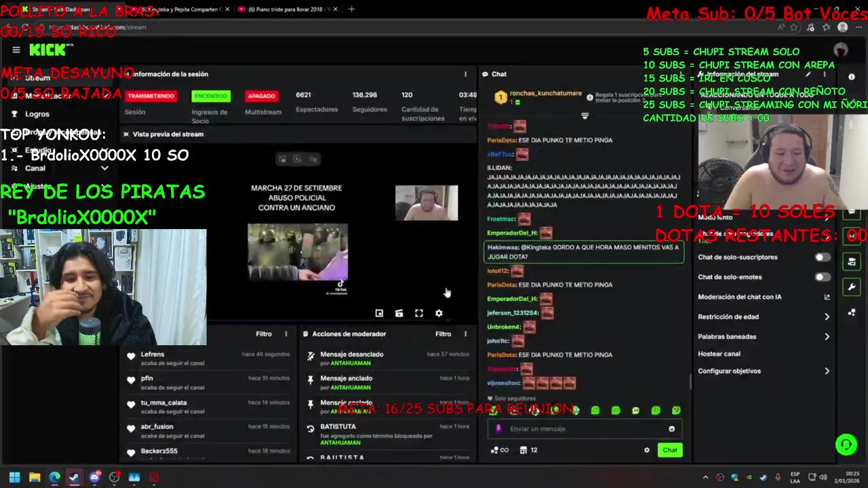Switch to Piano triste para llorar tab
This screenshot has width=868, height=488.
pos(290,9)
